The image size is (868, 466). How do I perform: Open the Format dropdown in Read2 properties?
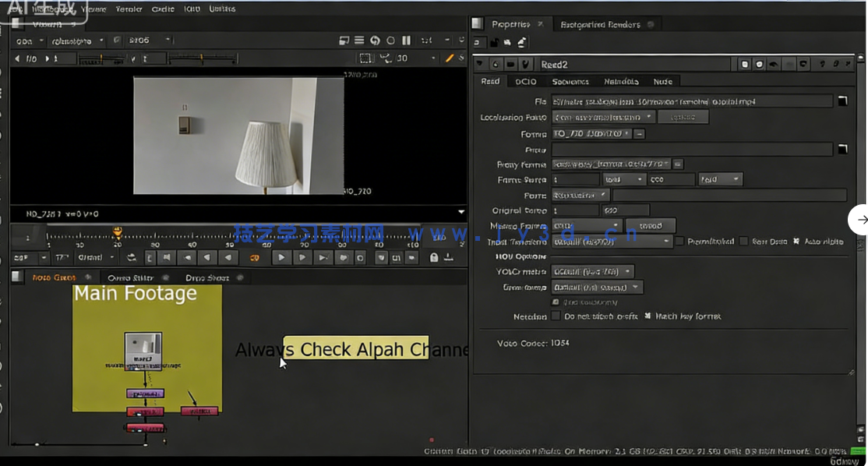point(591,134)
